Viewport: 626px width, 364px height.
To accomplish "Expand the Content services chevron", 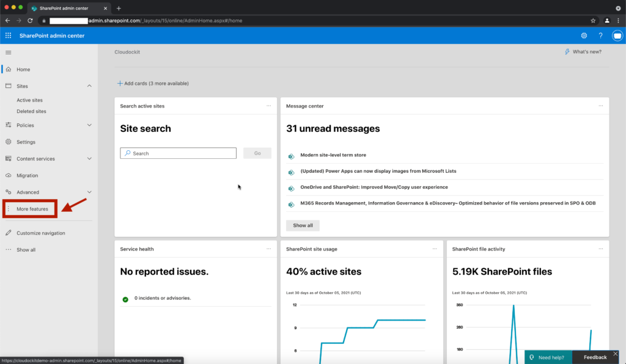I will point(89,158).
